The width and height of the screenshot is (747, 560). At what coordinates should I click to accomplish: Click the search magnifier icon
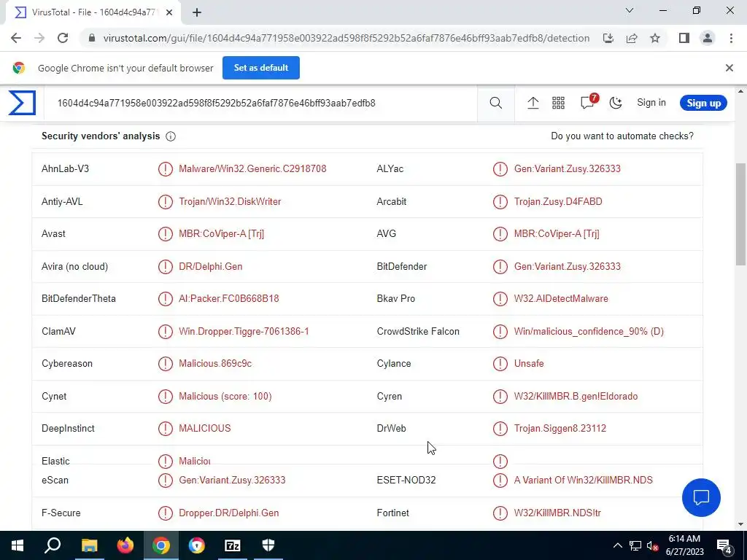495,103
